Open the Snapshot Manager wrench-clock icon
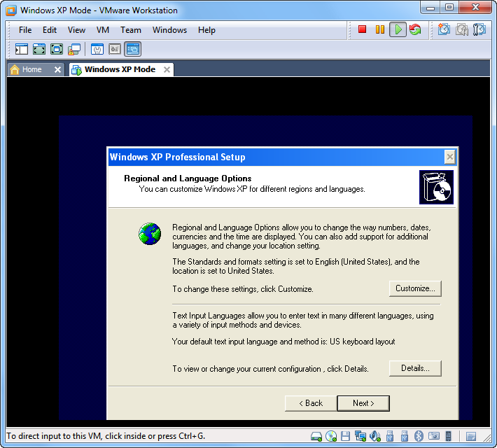The image size is (497, 448). coord(479,29)
